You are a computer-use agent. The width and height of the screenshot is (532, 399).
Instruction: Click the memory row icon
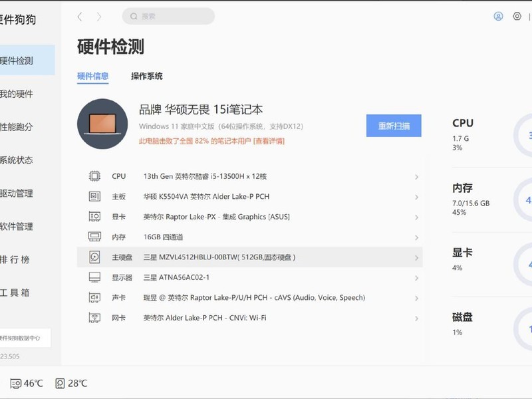[x=94, y=237]
